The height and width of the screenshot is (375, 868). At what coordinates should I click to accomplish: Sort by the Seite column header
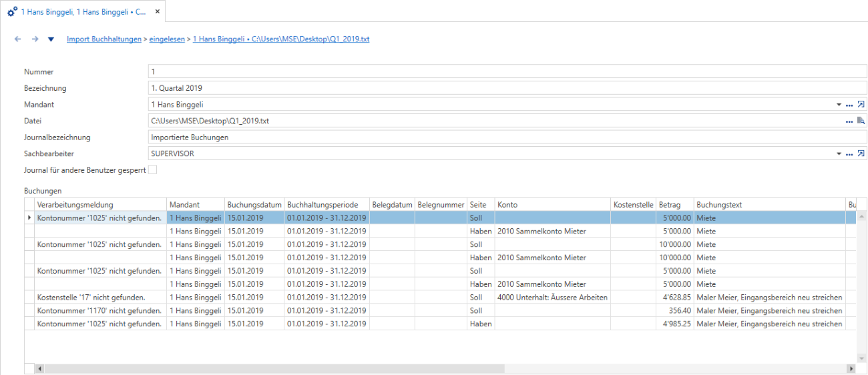click(481, 204)
